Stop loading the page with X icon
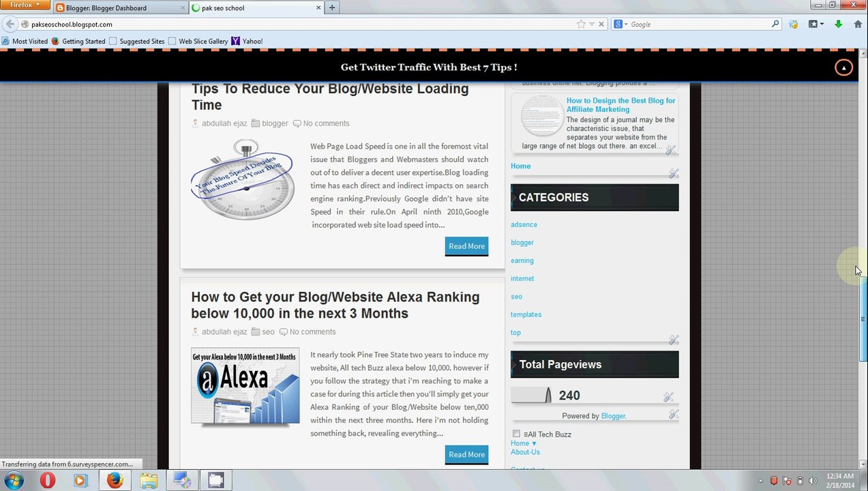This screenshot has width=868, height=491. point(601,24)
